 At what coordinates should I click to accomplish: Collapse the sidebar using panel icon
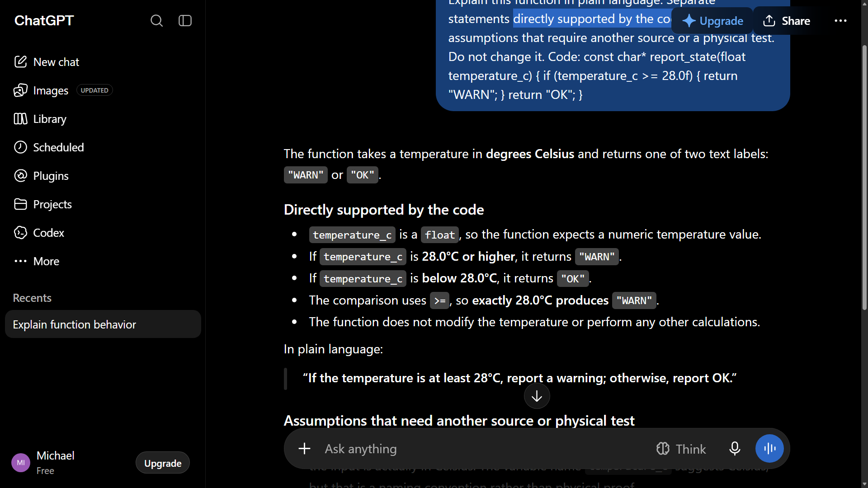click(185, 21)
